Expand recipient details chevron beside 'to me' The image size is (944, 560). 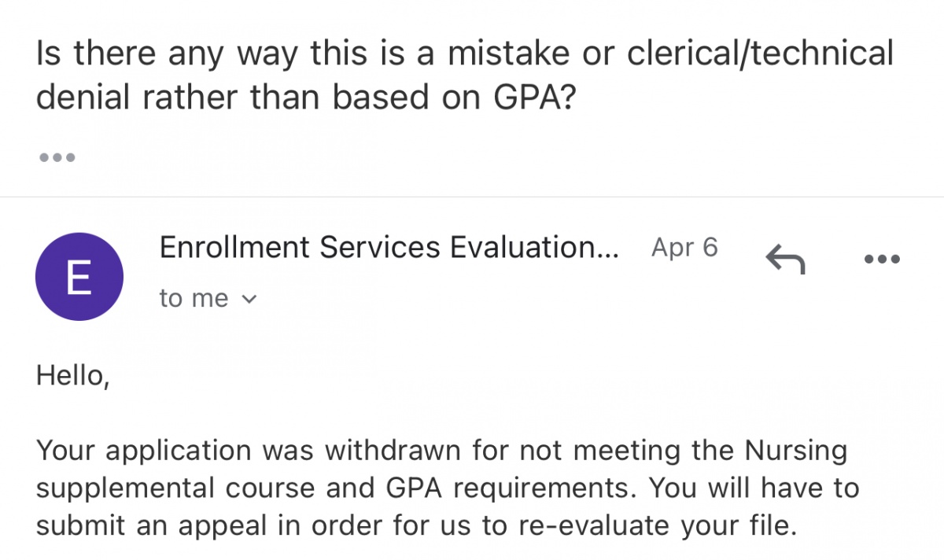[249, 299]
